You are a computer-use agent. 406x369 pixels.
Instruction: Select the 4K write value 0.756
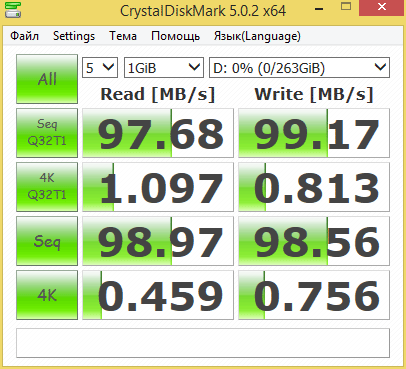pyautogui.click(x=314, y=295)
